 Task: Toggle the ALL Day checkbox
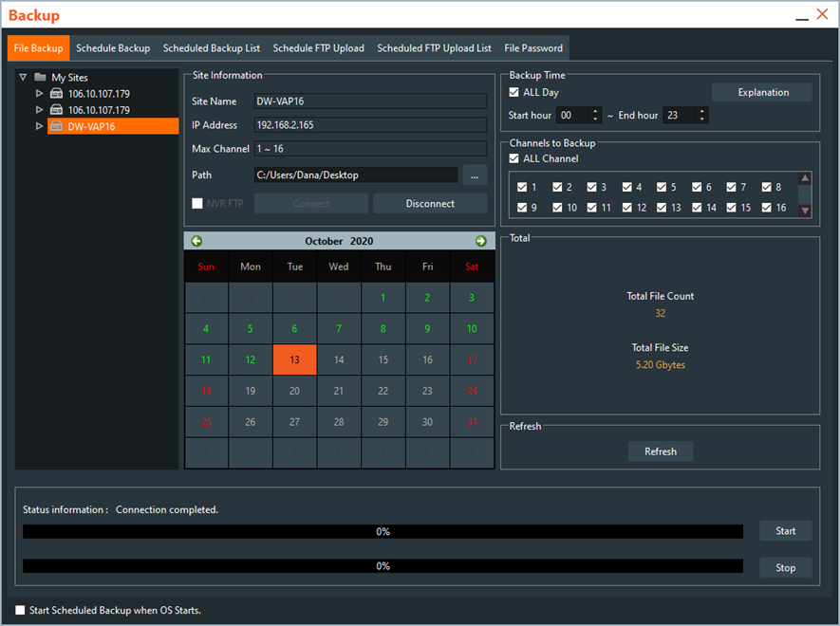tap(514, 93)
